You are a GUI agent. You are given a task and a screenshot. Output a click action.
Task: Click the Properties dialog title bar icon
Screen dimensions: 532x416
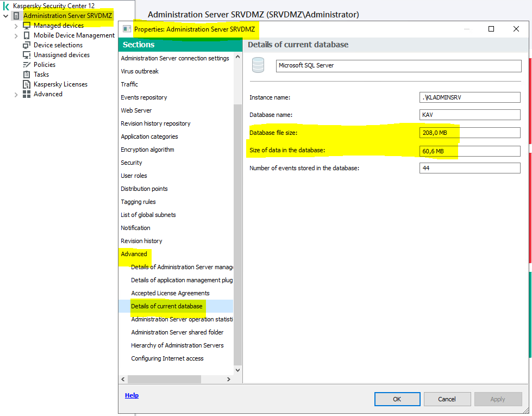tap(127, 29)
